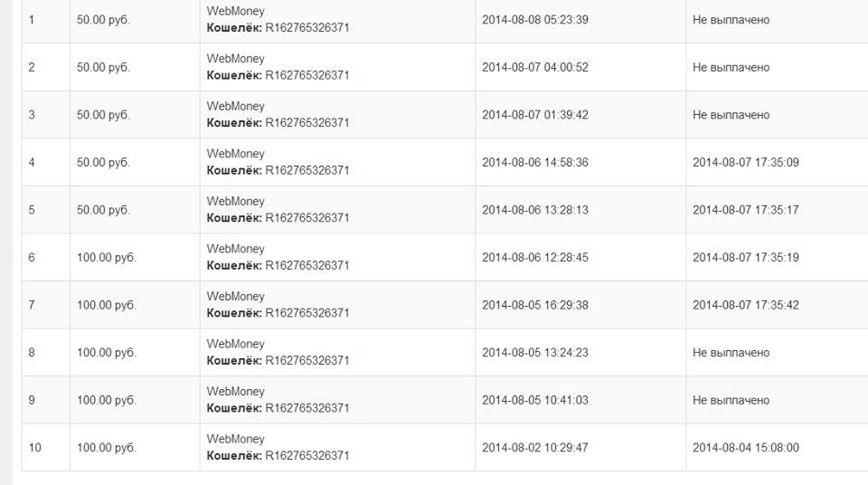Click "Не выплачено" status in row 8
The height and width of the screenshot is (485, 868).
[731, 353]
